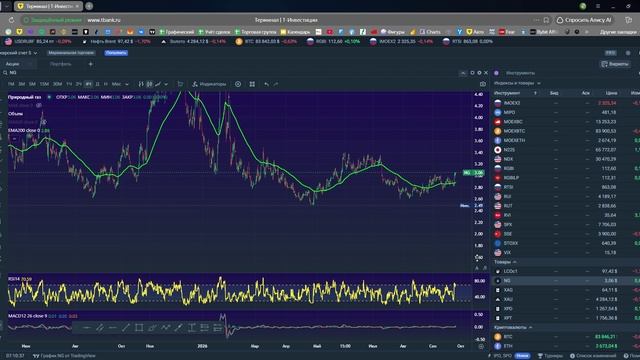640x360 pixels.
Task: Reload the page with browser refresh icon
Action: (x=11, y=20)
